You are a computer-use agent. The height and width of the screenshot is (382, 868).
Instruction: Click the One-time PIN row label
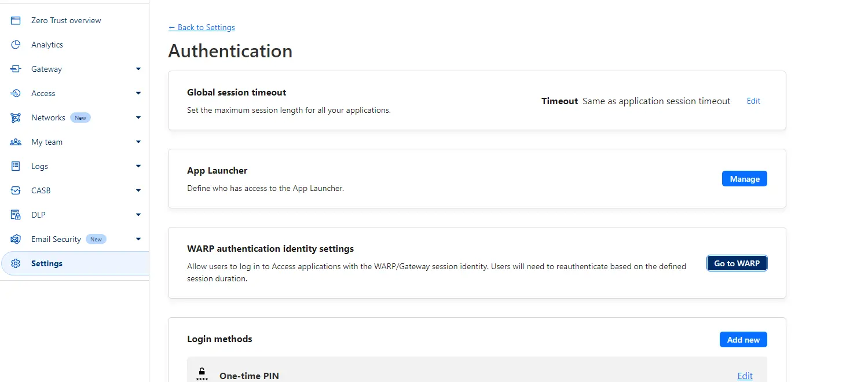click(249, 376)
